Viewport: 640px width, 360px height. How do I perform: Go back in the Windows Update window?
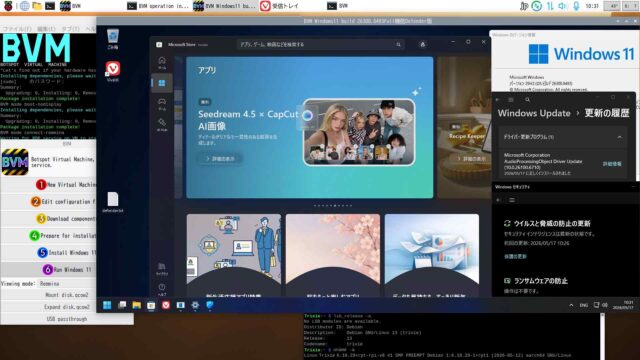pos(498,100)
